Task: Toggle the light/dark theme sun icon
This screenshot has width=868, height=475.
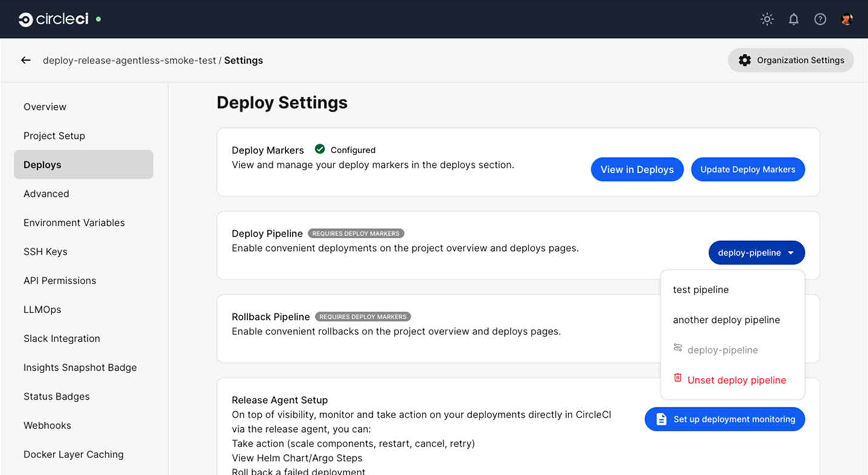Action: pos(767,19)
